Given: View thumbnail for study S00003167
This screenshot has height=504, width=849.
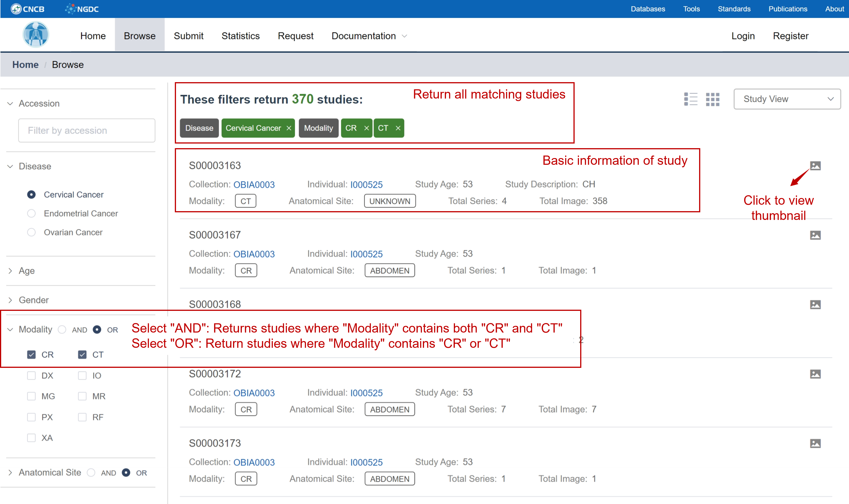Looking at the screenshot, I should pos(815,235).
